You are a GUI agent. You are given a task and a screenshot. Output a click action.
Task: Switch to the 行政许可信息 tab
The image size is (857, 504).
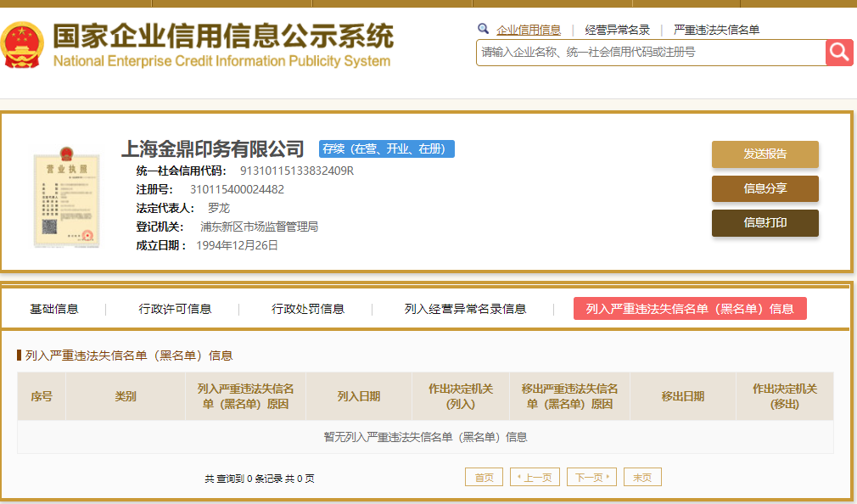pos(175,310)
